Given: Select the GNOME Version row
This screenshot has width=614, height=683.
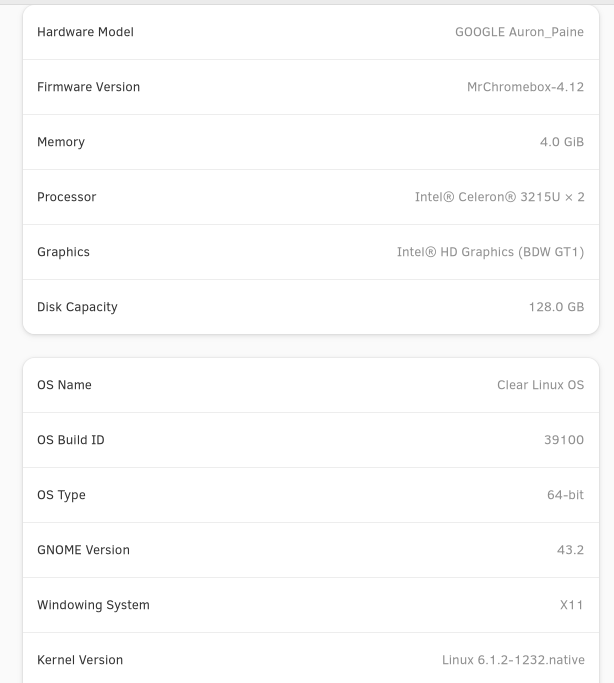Looking at the screenshot, I should click(x=311, y=550).
